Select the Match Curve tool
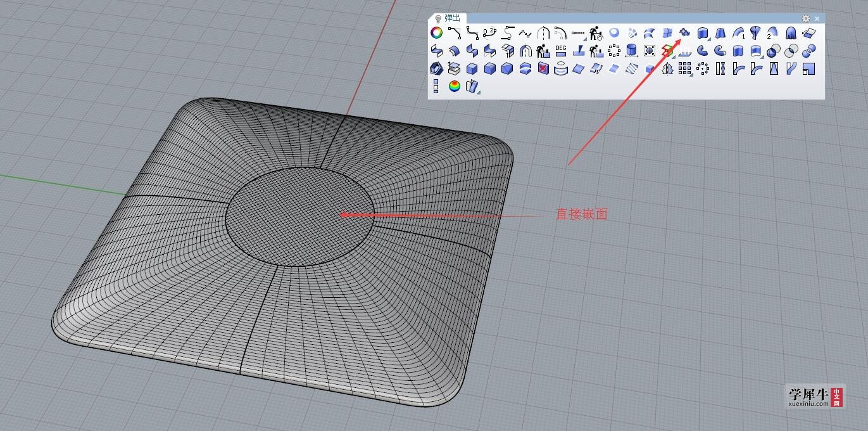Screen dimensions: 868x431 point(507,33)
